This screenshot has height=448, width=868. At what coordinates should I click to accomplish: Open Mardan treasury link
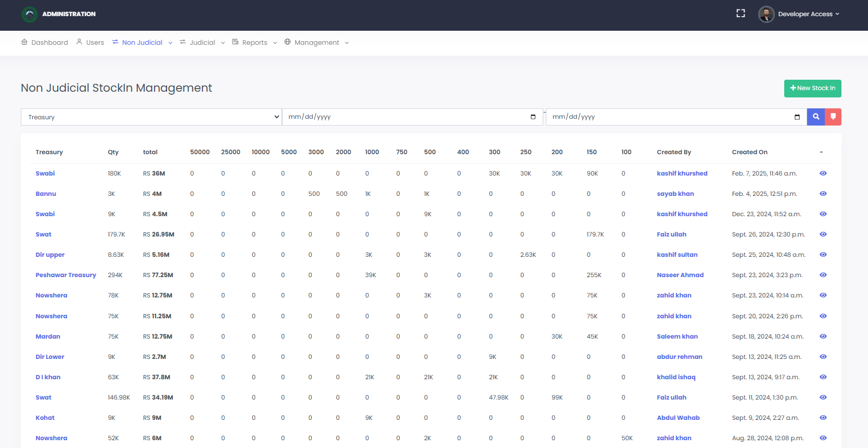[48, 337]
